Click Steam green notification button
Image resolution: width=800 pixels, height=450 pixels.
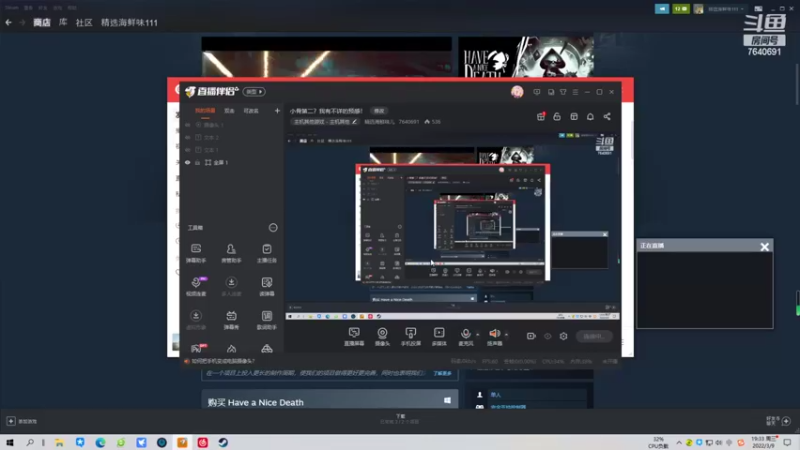680,9
